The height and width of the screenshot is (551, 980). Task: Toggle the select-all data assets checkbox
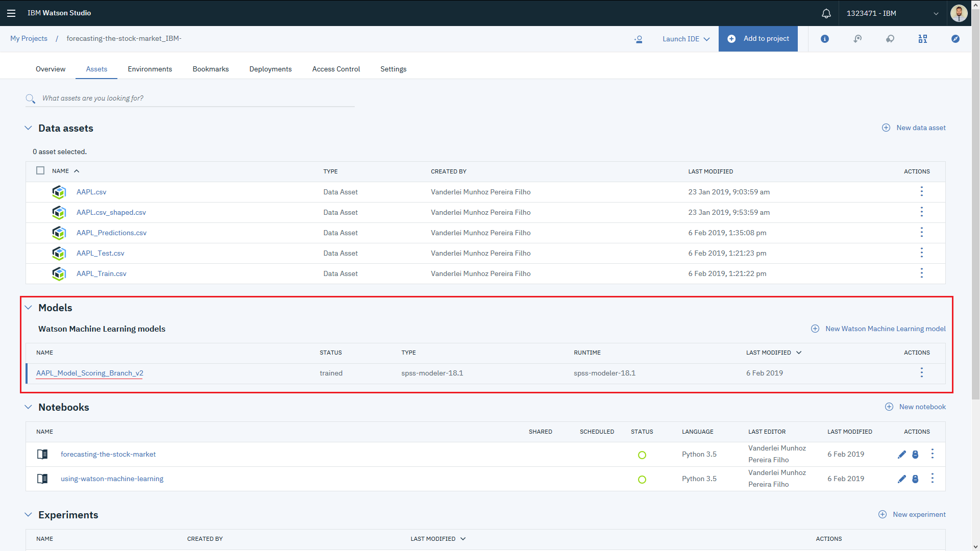click(40, 171)
